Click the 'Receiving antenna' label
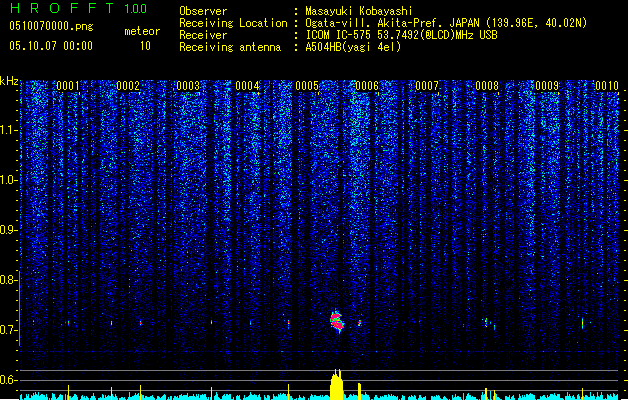Screen dimensions: 629x400 click(230, 47)
